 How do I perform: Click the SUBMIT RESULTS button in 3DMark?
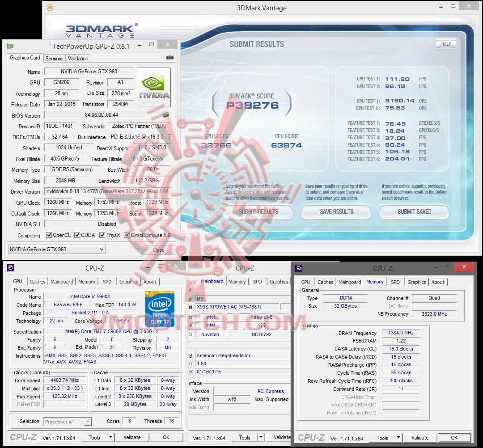[258, 212]
